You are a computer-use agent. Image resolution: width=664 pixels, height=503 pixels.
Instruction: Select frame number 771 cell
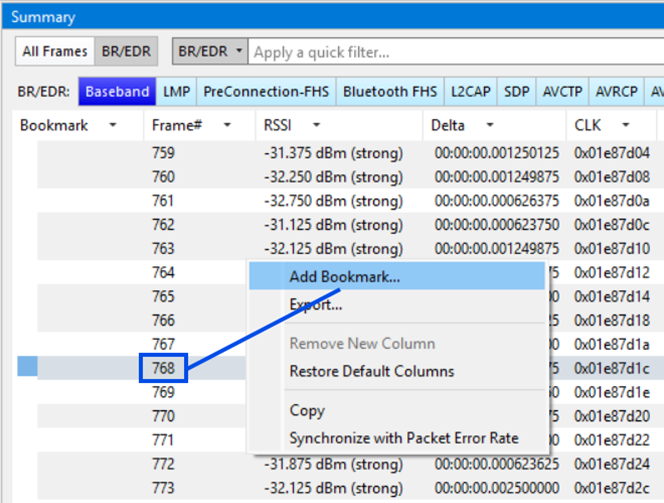tap(163, 440)
